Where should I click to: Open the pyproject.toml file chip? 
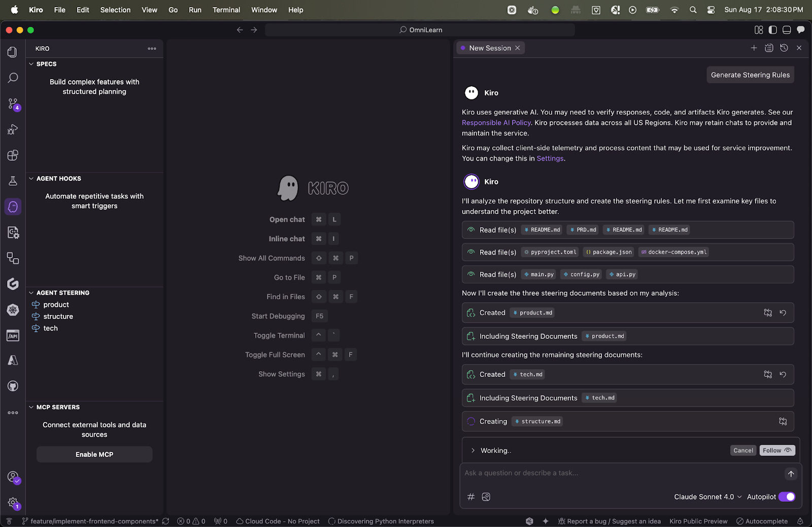(550, 252)
